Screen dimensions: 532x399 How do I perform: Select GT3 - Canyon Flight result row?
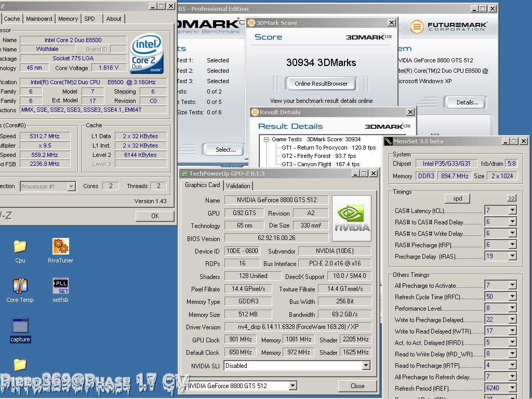pos(320,164)
